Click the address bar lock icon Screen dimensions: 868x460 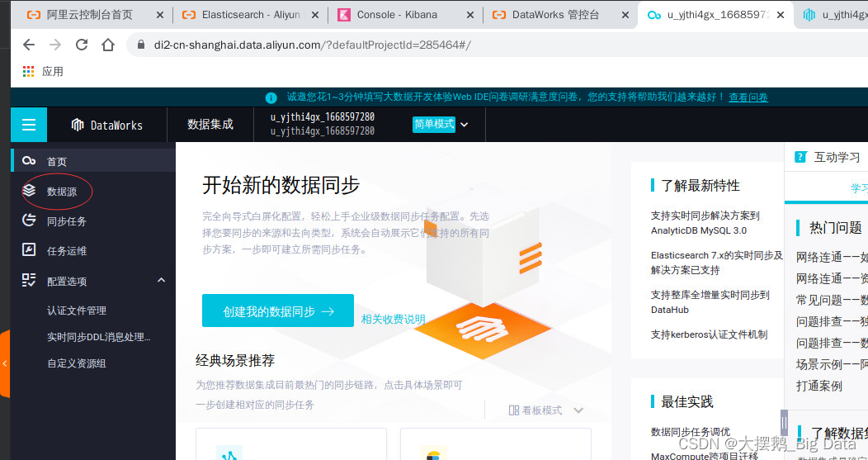[x=141, y=45]
